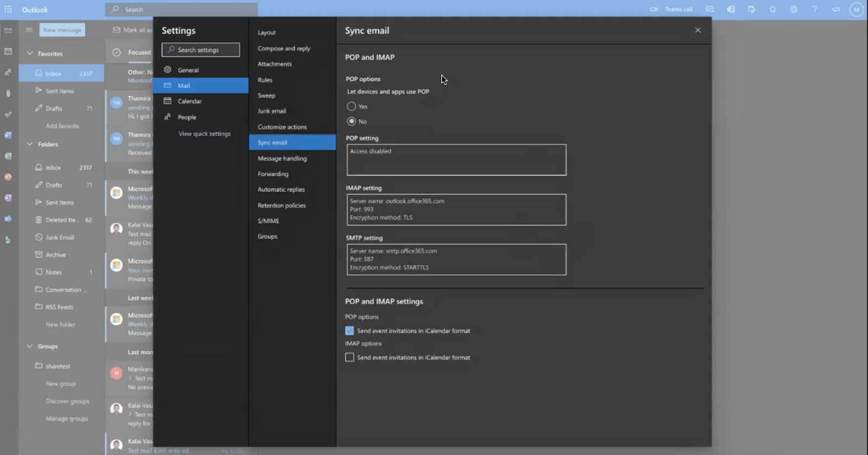Check IMAP send invitations in iCalendar format
868x455 pixels.
coord(349,357)
